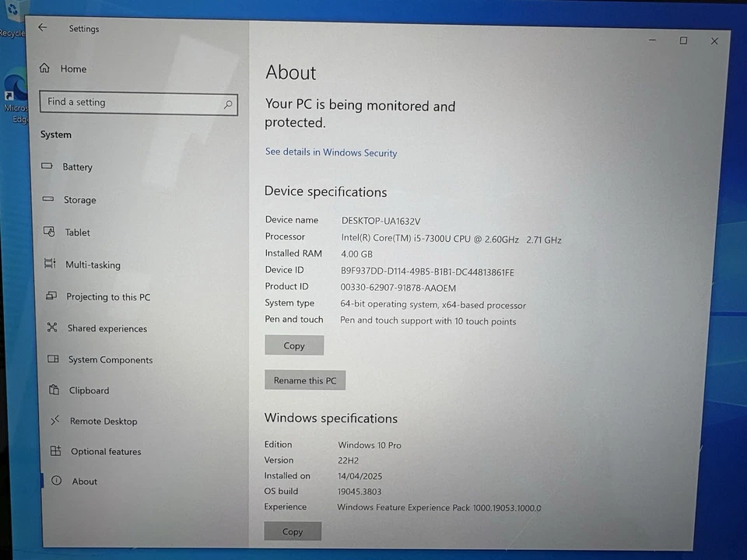
Task: Open Optional features settings
Action: (x=54, y=451)
